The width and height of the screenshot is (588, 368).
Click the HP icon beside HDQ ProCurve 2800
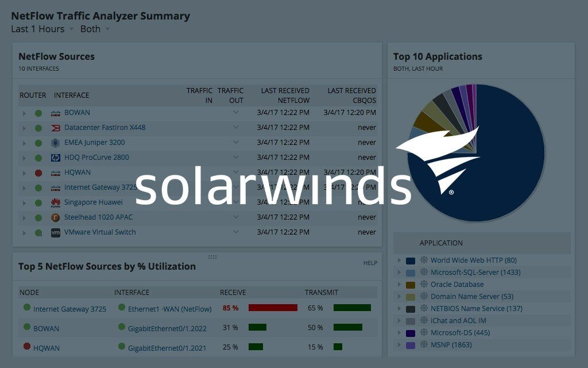pyautogui.click(x=56, y=158)
